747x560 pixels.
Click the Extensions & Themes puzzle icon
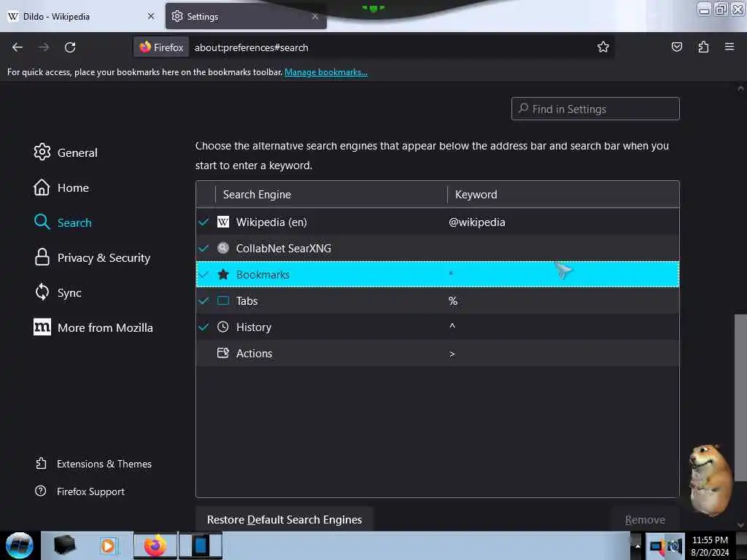[41, 463]
